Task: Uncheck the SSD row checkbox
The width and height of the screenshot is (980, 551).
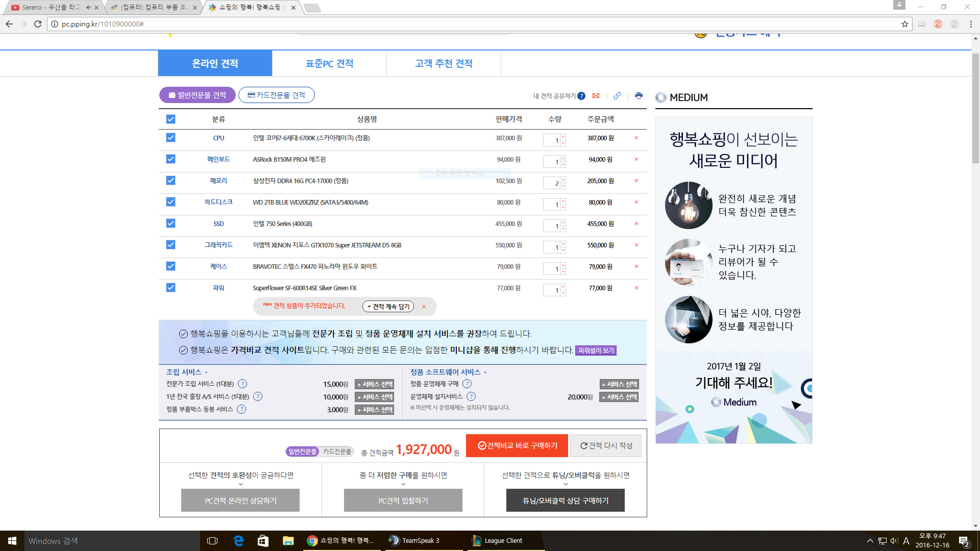Action: [170, 223]
